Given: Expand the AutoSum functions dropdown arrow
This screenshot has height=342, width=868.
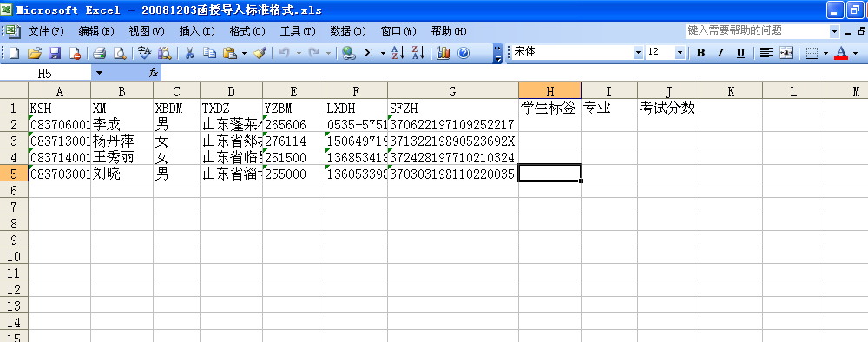Looking at the screenshot, I should [x=383, y=53].
